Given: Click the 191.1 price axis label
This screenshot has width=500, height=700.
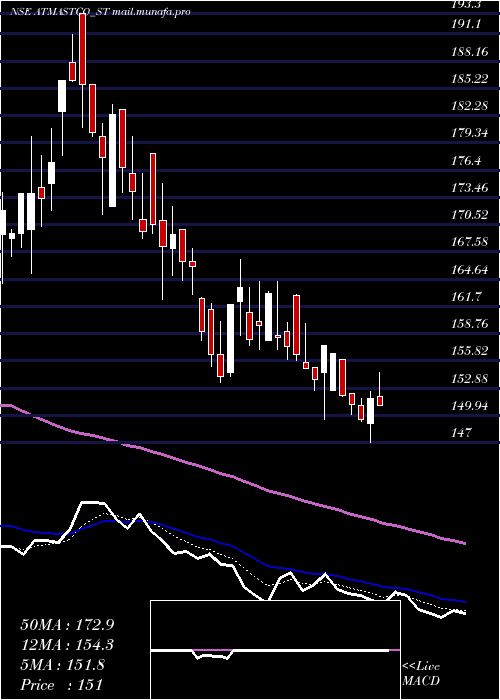Looking at the screenshot, I should click(467, 24).
